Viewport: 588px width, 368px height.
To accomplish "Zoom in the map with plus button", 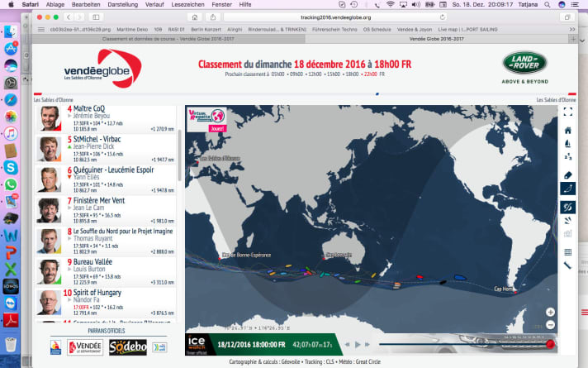I will (x=550, y=312).
